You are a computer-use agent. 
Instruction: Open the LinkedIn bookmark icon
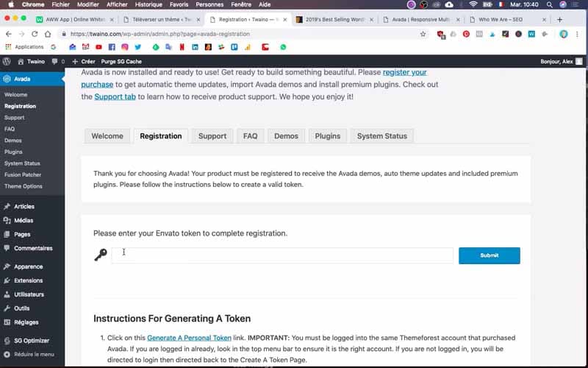point(195,47)
